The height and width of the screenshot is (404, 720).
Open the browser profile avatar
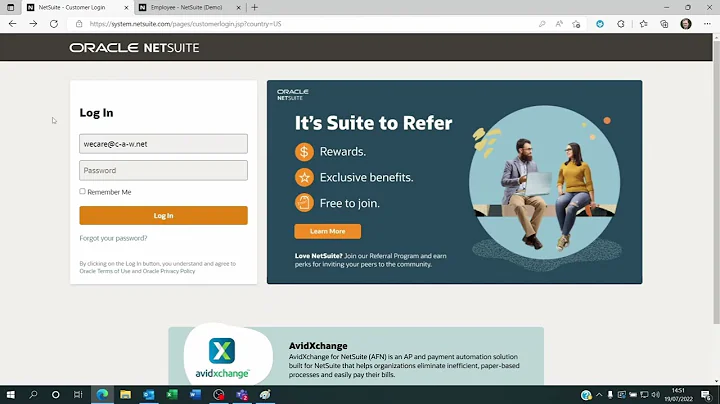686,24
